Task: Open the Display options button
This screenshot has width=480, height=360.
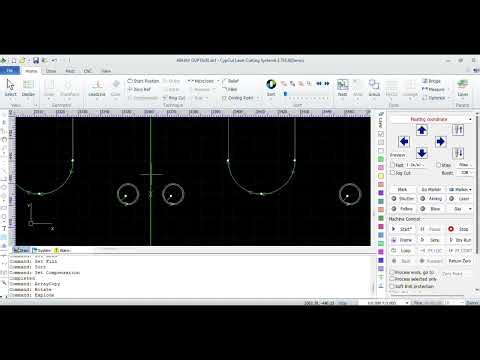Action: click(x=28, y=88)
